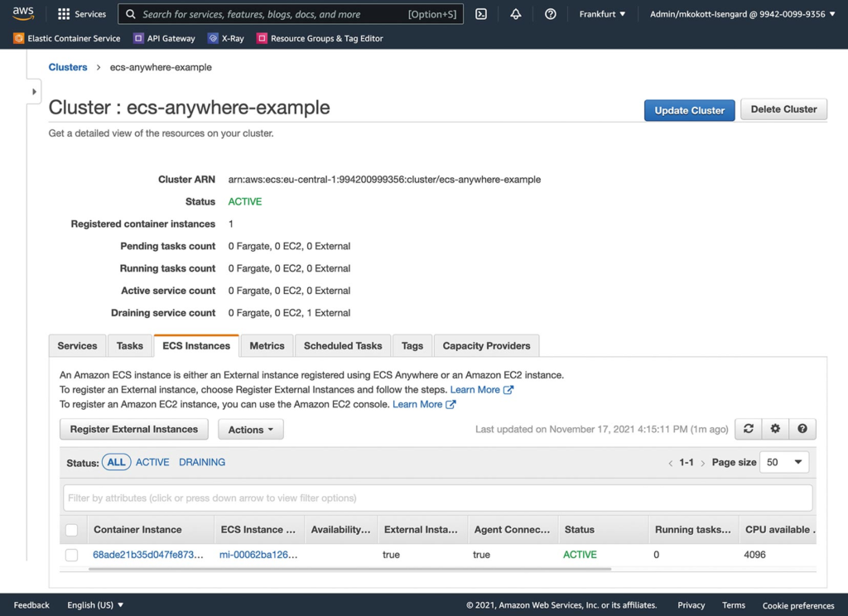Sort by Agent Connected column header
The height and width of the screenshot is (616, 848).
[512, 529]
